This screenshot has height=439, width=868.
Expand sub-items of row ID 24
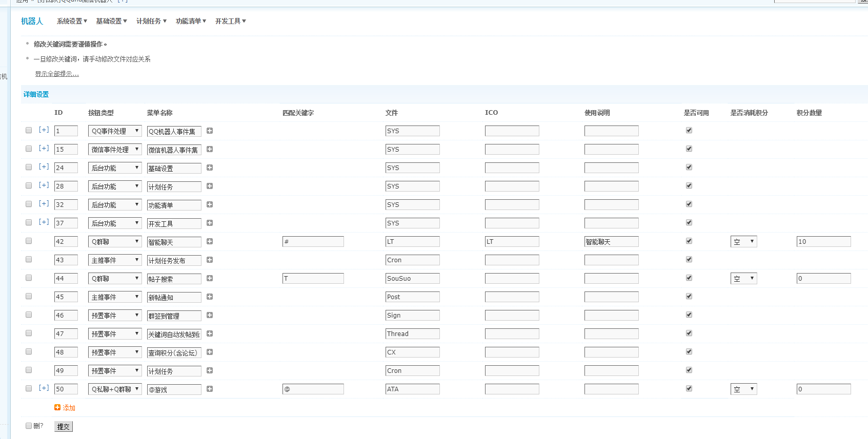[x=44, y=166]
